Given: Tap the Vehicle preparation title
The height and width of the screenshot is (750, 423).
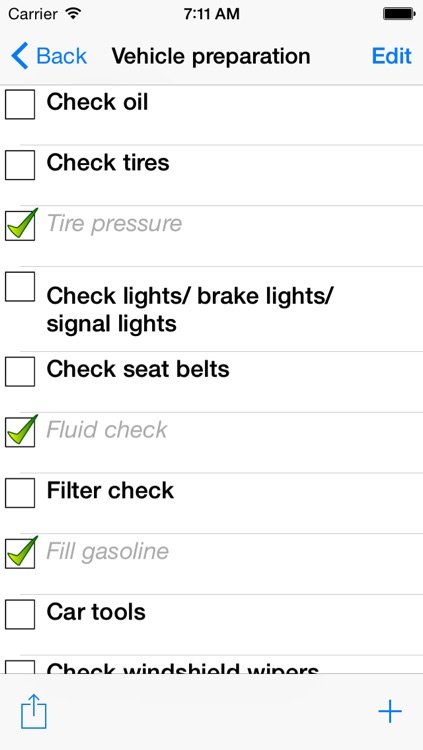Looking at the screenshot, I should coord(211,56).
